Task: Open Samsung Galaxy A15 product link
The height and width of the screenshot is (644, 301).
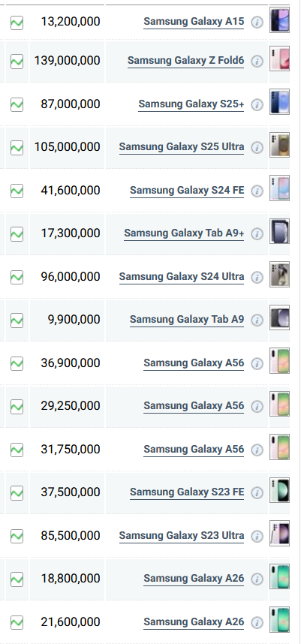Action: (x=194, y=21)
